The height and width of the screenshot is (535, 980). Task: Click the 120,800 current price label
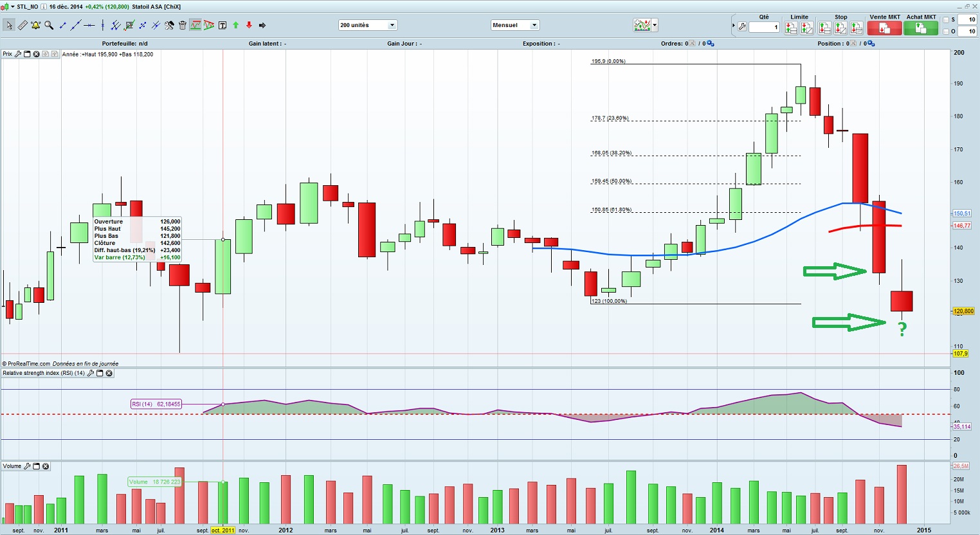pos(963,311)
